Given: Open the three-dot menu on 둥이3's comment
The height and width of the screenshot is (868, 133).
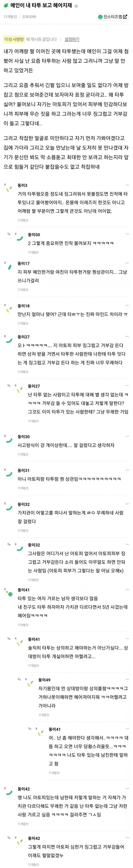Looking at the screenshot, I should (127, 185).
